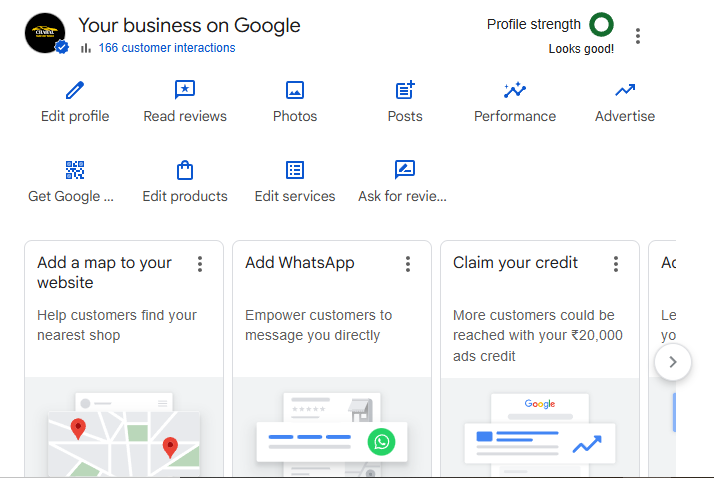
Task: Click the Get Google QR code icon
Action: 75,170
